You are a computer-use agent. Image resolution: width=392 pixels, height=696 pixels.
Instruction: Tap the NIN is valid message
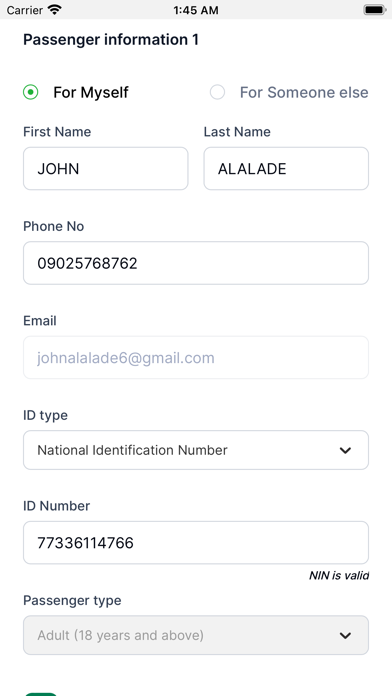(339, 576)
